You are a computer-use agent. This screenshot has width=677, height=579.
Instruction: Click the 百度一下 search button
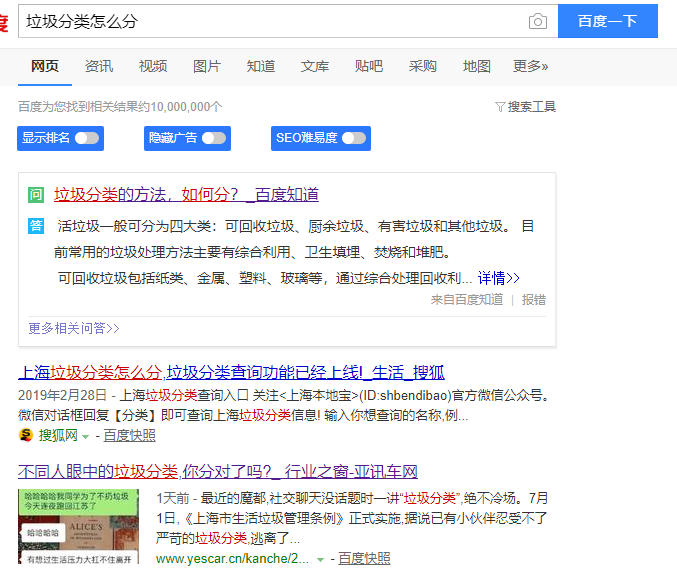607,21
